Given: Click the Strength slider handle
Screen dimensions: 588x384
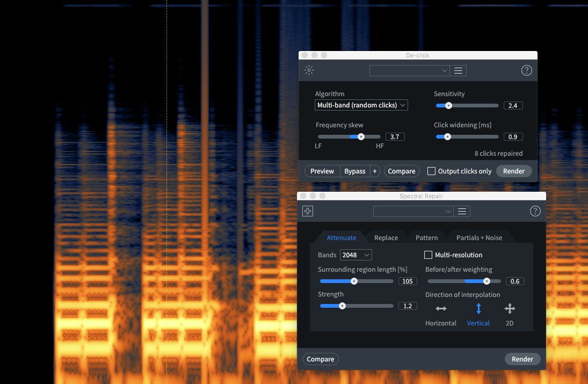Looking at the screenshot, I should click(342, 306).
